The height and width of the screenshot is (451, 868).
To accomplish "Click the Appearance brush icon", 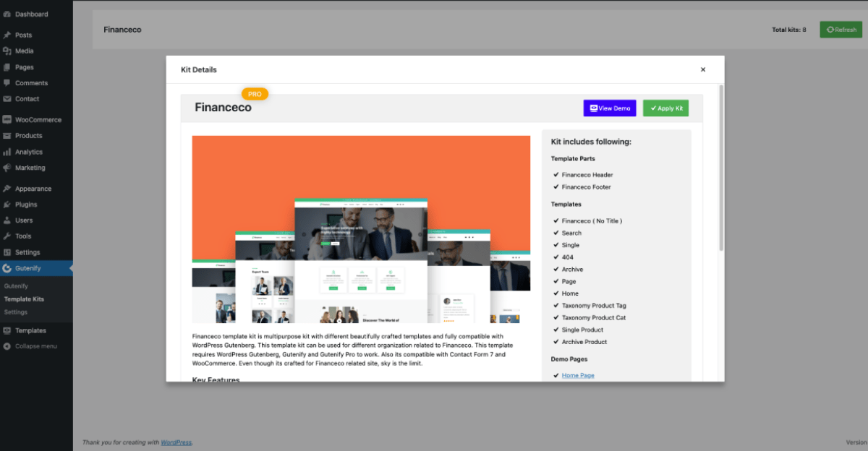I will pyautogui.click(x=7, y=189).
